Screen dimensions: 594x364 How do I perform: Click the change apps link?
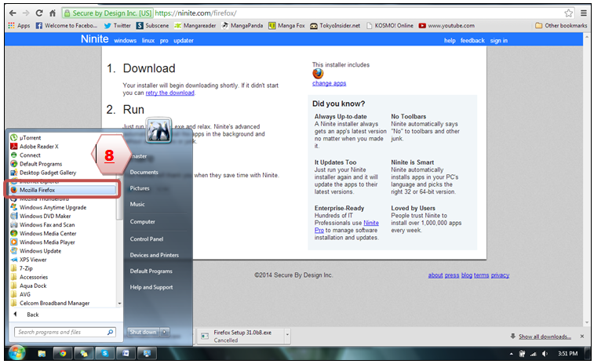click(x=330, y=83)
